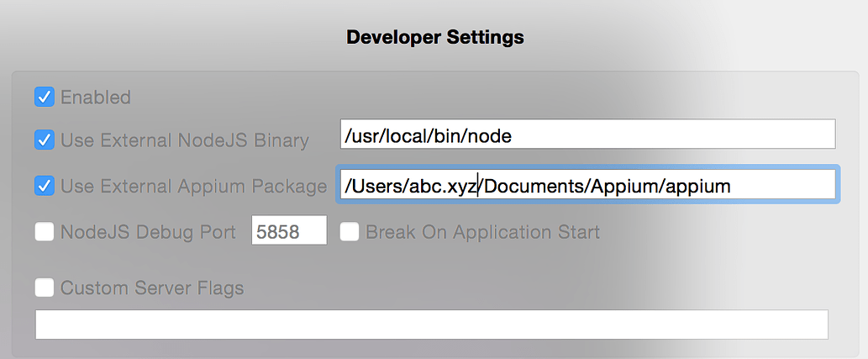The height and width of the screenshot is (359, 868).
Task: Select the 5858 debug port field
Action: click(x=289, y=230)
